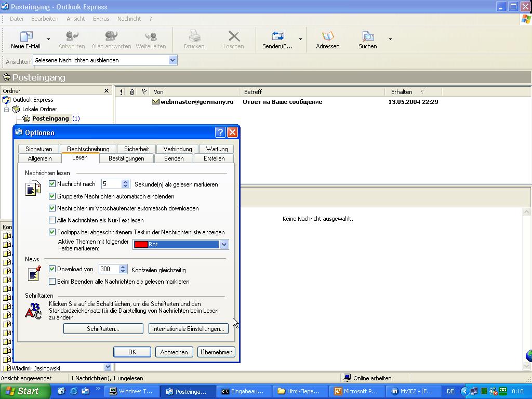Image resolution: width=532 pixels, height=399 pixels.
Task: Click the first quick launch icon beside Start
Action: [61, 391]
